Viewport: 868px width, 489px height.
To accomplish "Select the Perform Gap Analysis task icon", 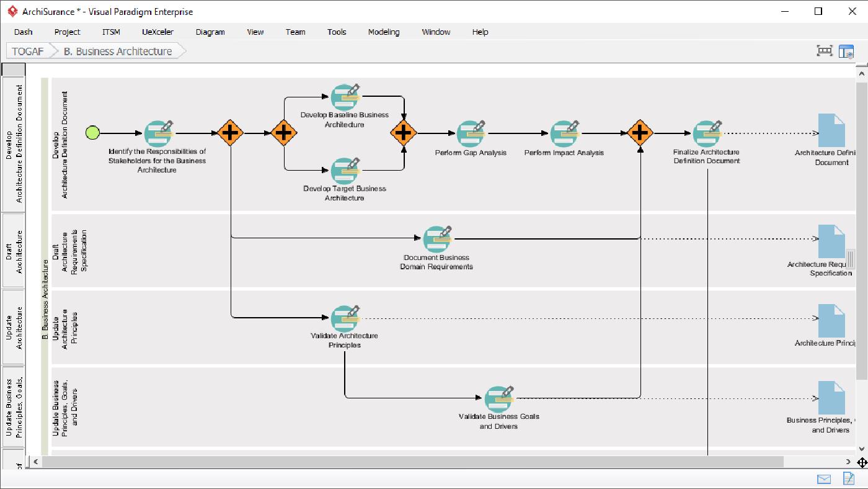I will coord(470,133).
